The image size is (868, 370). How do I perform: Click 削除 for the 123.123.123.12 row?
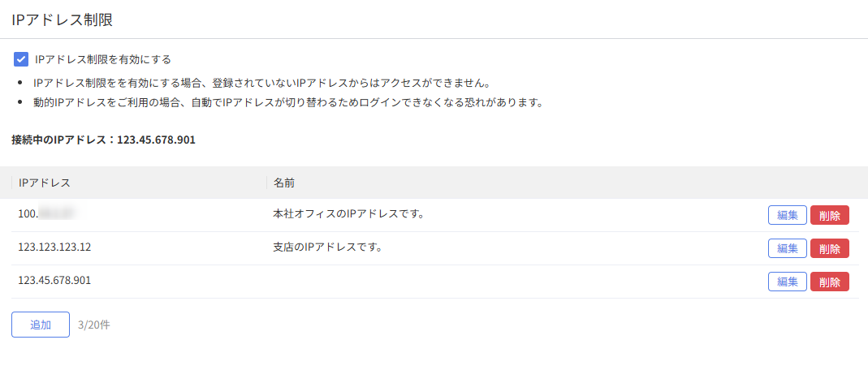829,248
